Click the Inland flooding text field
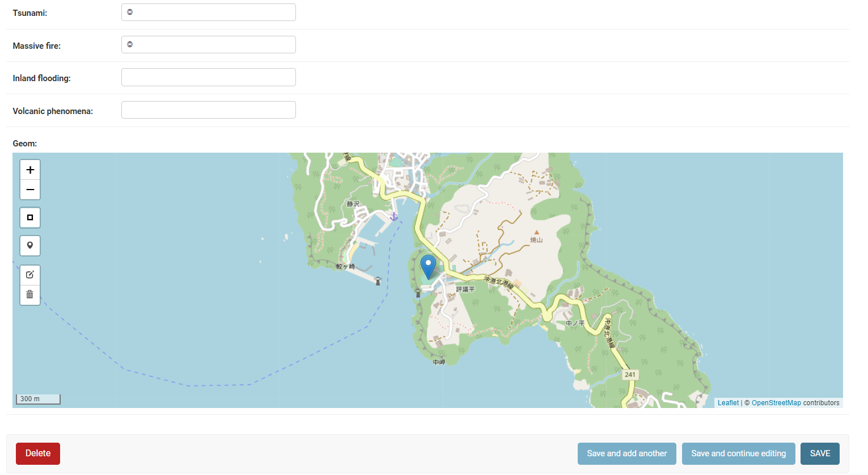Screen dimensions: 868x475 coord(208,77)
